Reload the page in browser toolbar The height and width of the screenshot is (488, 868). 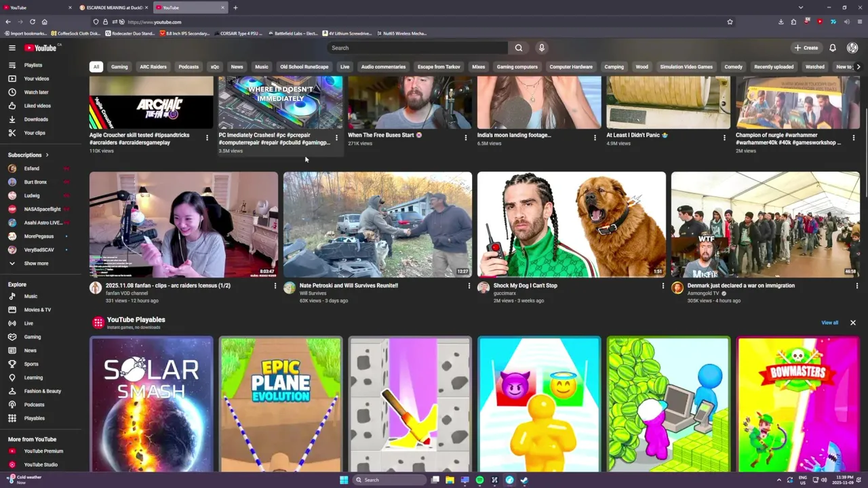[32, 22]
